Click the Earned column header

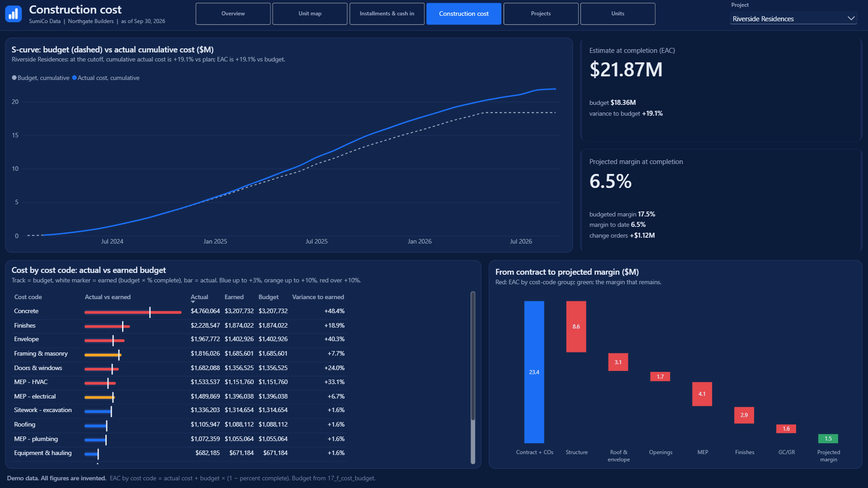pos(234,297)
